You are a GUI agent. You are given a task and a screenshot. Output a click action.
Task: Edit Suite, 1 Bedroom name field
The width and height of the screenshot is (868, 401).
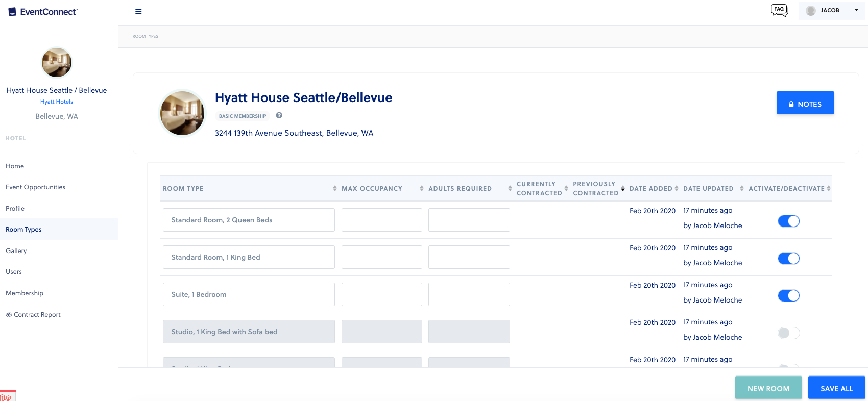pos(249,294)
